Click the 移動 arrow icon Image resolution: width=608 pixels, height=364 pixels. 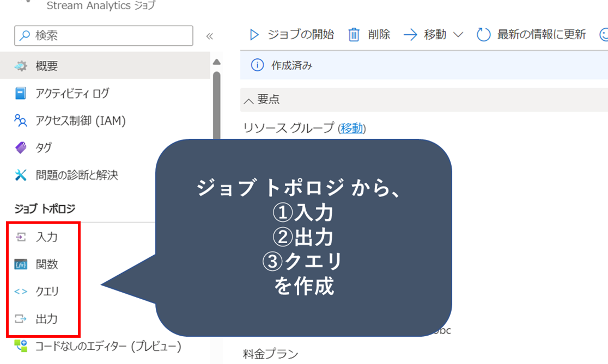410,35
